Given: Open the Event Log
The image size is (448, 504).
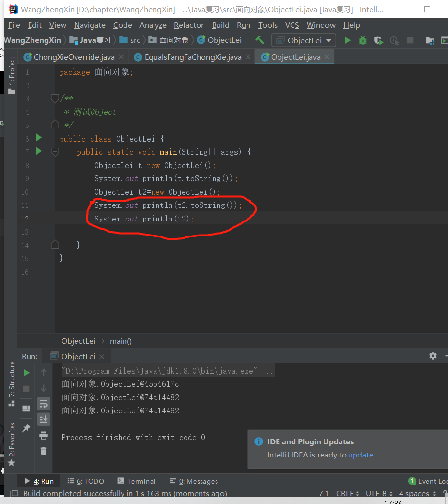Looking at the screenshot, I should coord(428,481).
